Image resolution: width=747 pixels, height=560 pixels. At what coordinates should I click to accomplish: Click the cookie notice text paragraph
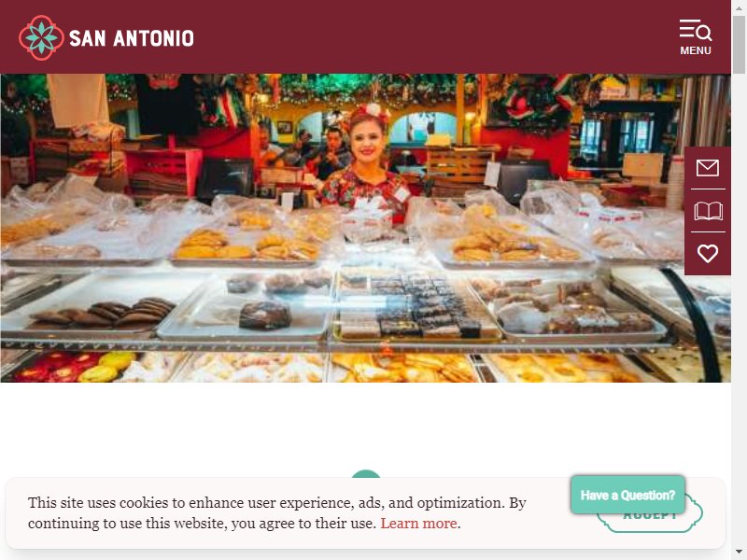pyautogui.click(x=276, y=512)
